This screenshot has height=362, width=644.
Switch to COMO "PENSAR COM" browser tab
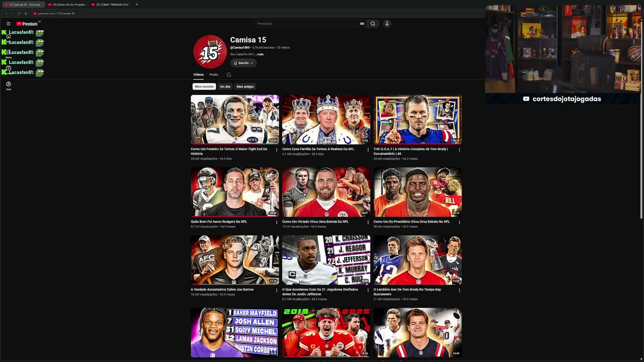[111, 5]
